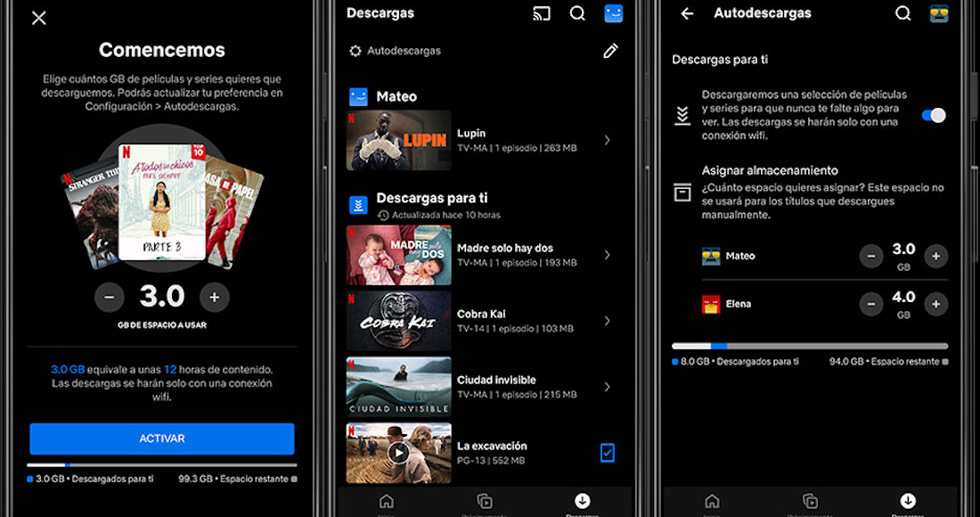The width and height of the screenshot is (980, 517).
Task: Decrease GB de espacio a usar
Action: (110, 297)
